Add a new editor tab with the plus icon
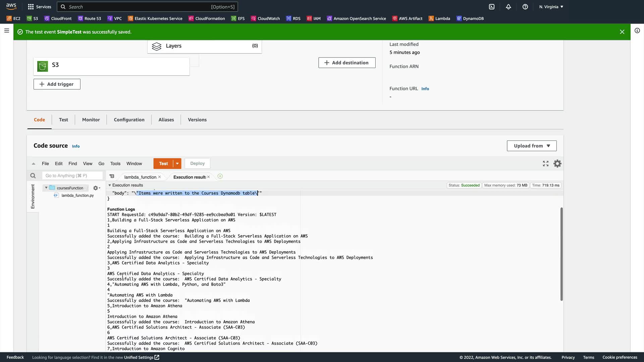 tap(220, 176)
